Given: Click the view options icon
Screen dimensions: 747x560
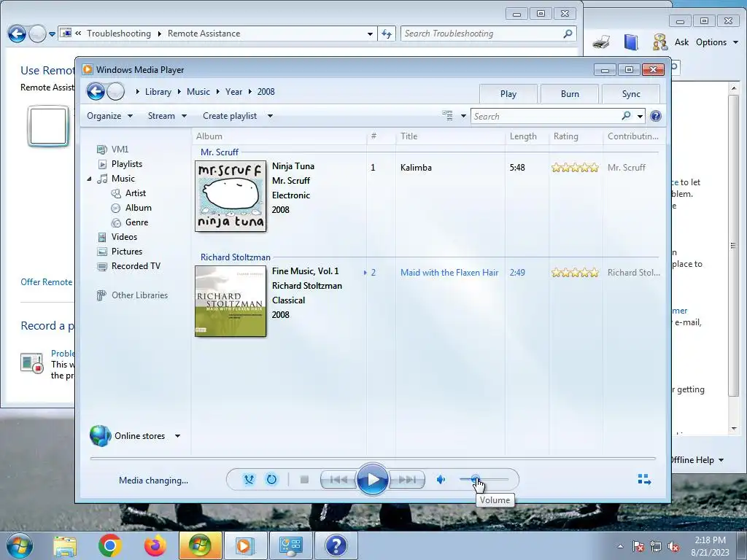Looking at the screenshot, I should tap(447, 115).
